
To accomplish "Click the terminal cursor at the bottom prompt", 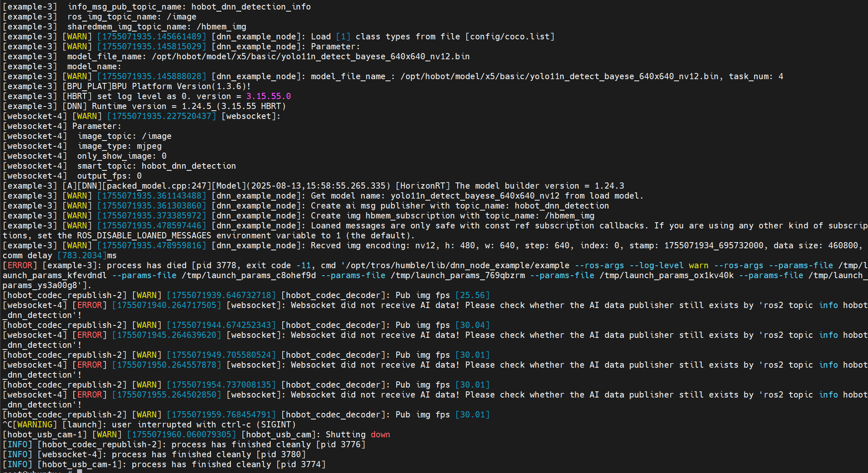I will 80,471.
